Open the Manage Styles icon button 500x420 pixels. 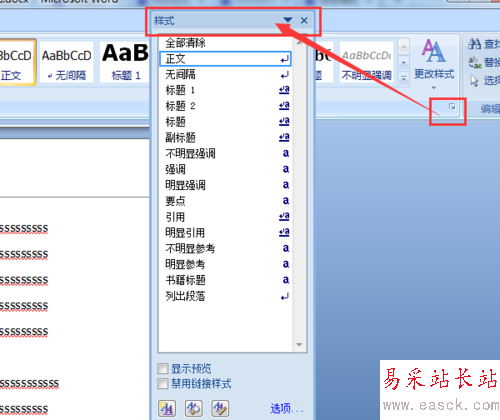click(x=220, y=408)
